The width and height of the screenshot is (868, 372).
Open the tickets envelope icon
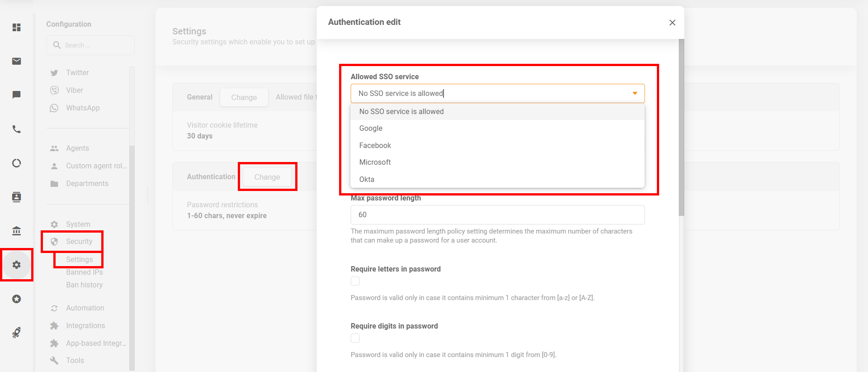[x=17, y=61]
